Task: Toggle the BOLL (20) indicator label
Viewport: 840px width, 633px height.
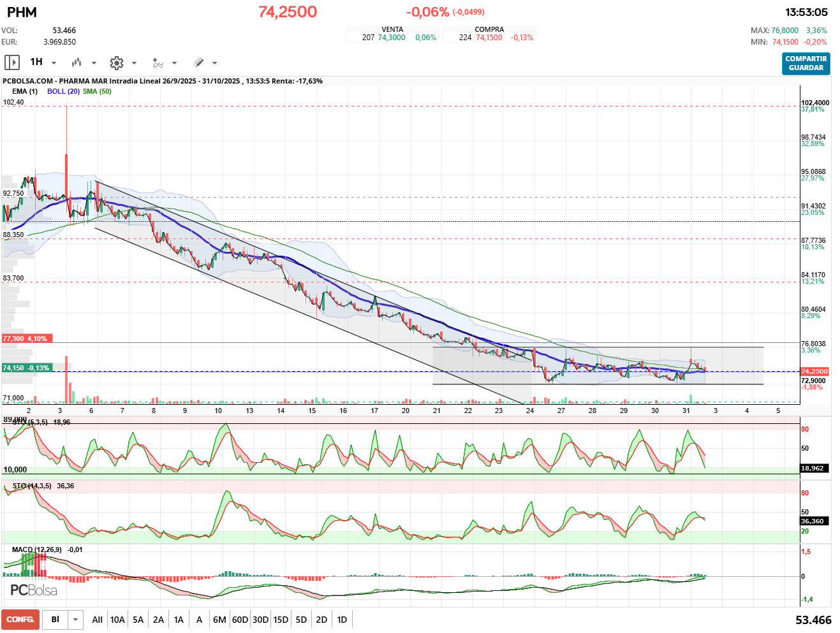Action: (x=63, y=91)
